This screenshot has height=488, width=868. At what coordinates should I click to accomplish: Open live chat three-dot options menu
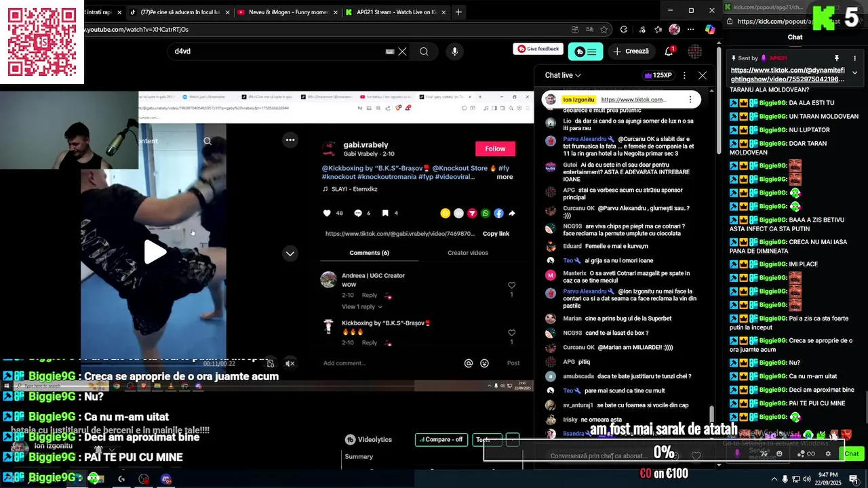(684, 75)
